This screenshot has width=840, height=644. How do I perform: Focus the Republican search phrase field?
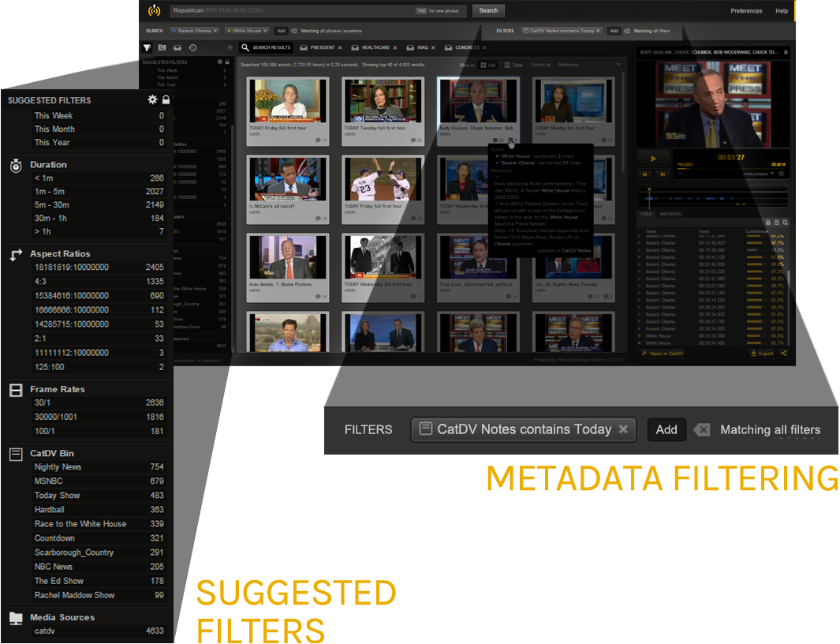click(318, 11)
